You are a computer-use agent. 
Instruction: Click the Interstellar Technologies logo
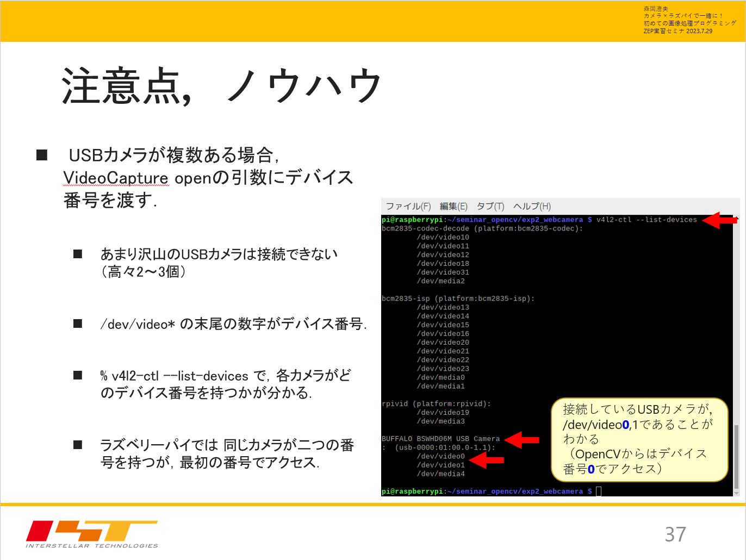[x=92, y=534]
